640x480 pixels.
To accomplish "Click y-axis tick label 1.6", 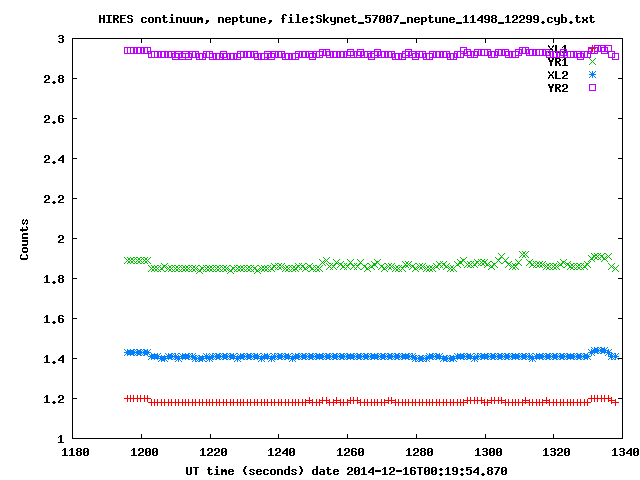I will pos(54,319).
